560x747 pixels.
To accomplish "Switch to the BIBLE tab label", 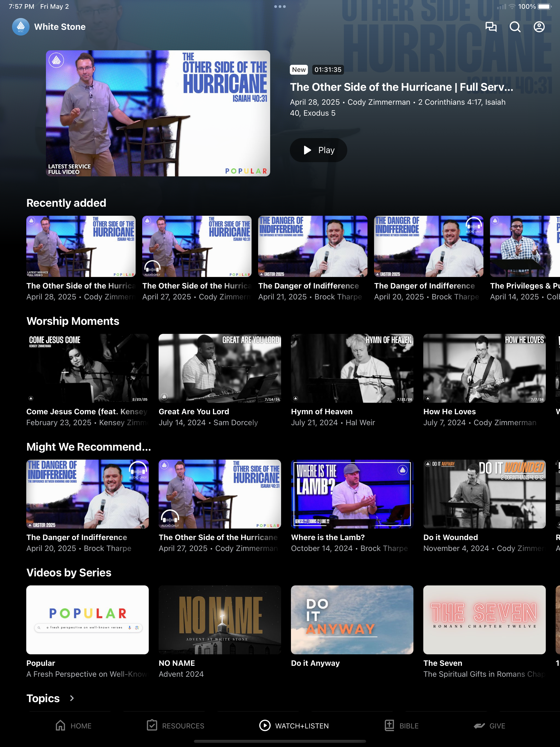I will [409, 726].
